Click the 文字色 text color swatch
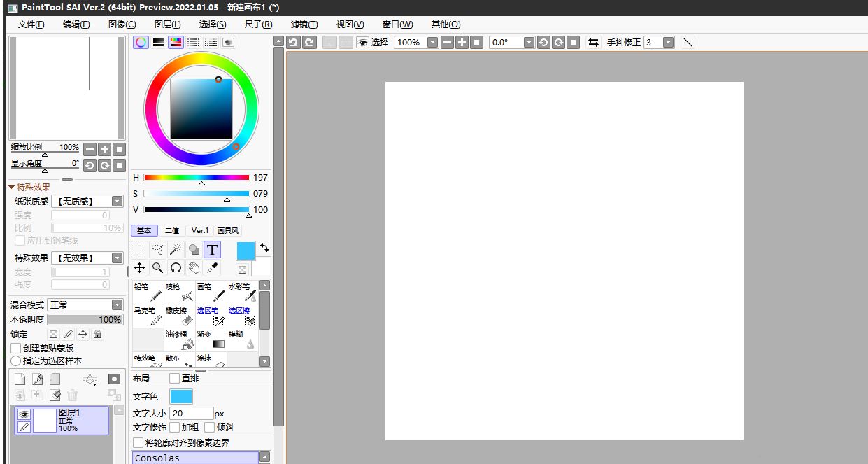The height and width of the screenshot is (464, 868). (180, 397)
